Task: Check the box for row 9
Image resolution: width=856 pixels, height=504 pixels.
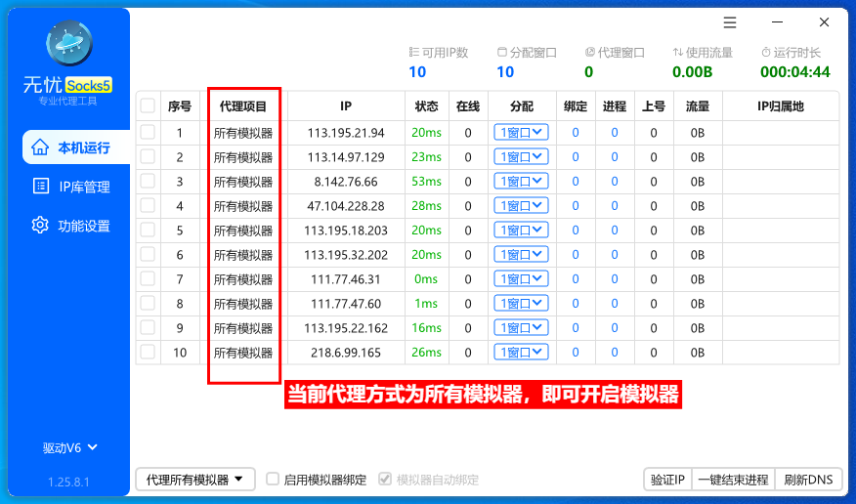Action: pyautogui.click(x=148, y=327)
